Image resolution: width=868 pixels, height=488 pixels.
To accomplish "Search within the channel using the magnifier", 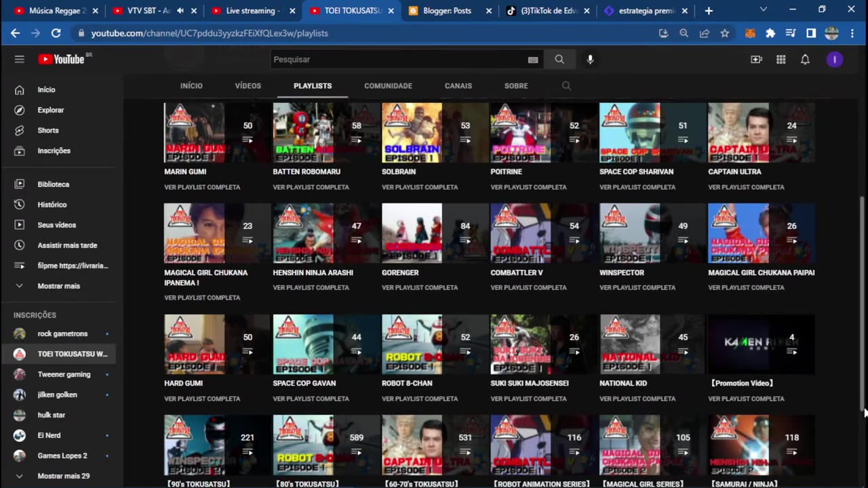I will click(566, 86).
